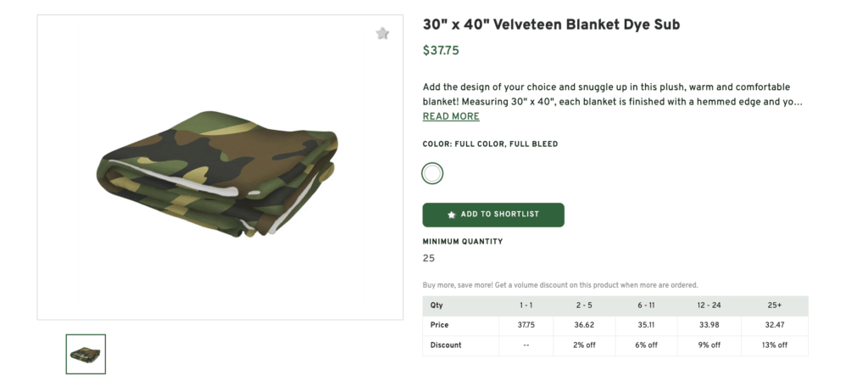Select the Full Color, Full Bleed swatch

432,174
